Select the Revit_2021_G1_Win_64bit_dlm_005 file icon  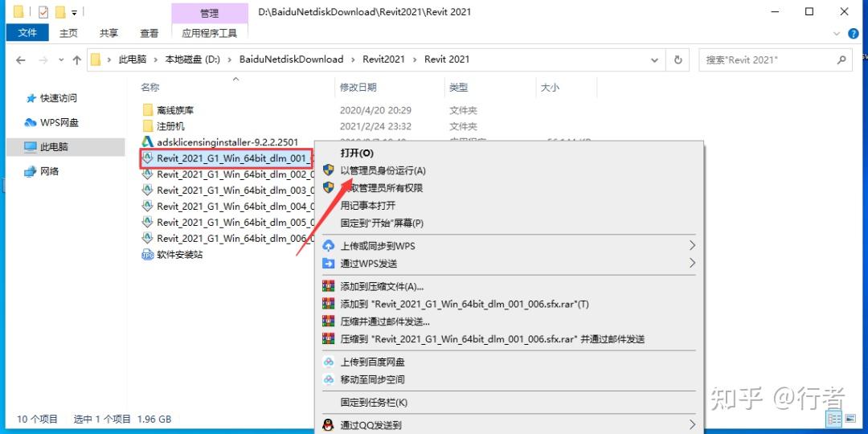click(147, 223)
